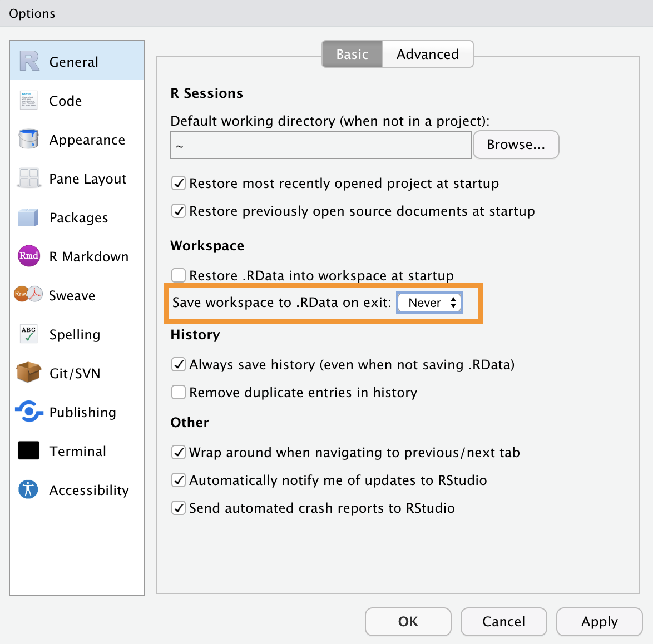Image resolution: width=653 pixels, height=644 pixels.
Task: Go to the Publishing category label
Action: pos(82,413)
